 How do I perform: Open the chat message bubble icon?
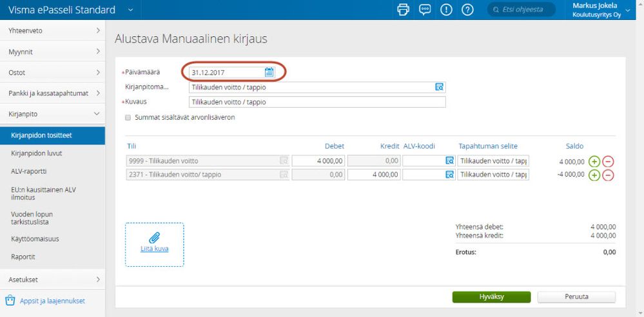coord(425,10)
